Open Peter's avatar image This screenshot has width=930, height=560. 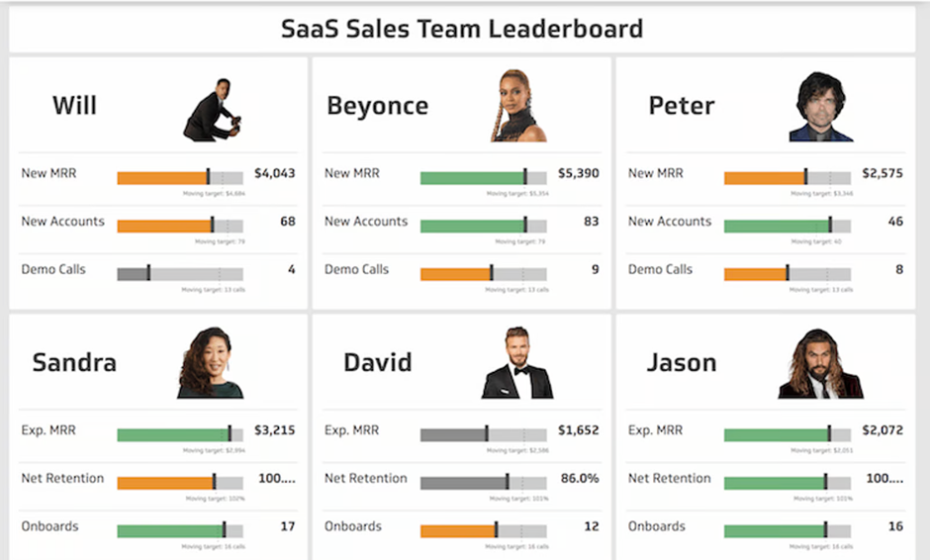820,106
